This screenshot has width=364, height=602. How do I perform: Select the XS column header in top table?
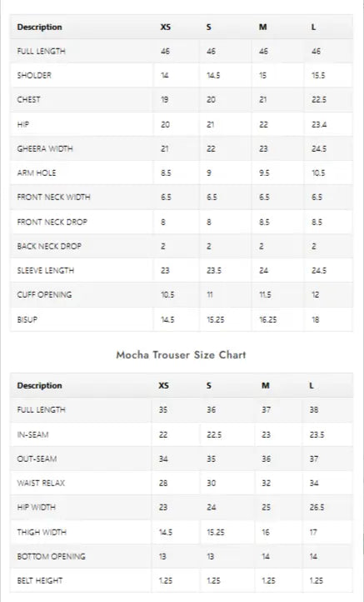[165, 28]
